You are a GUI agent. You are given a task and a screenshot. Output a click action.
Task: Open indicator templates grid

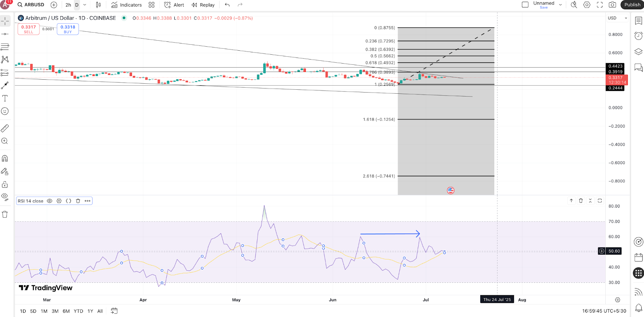[x=151, y=5]
